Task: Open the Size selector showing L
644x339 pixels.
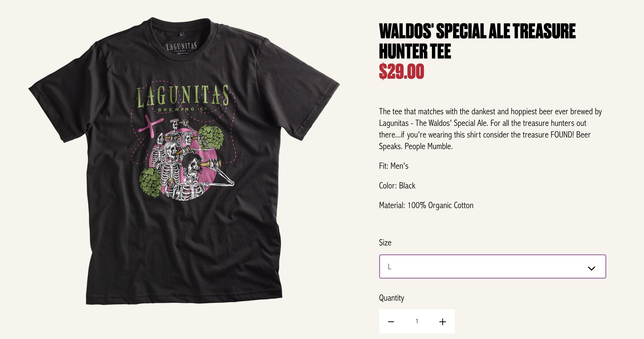Action: (492, 266)
